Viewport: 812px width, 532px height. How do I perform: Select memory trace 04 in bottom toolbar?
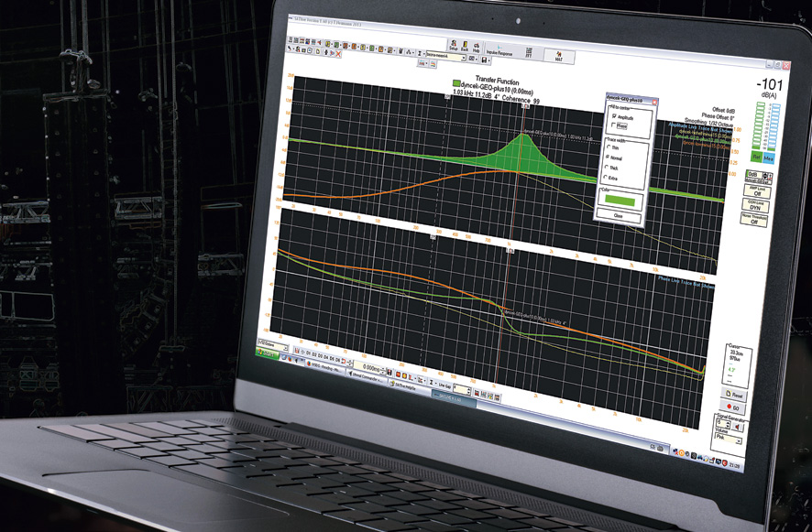tap(325, 357)
